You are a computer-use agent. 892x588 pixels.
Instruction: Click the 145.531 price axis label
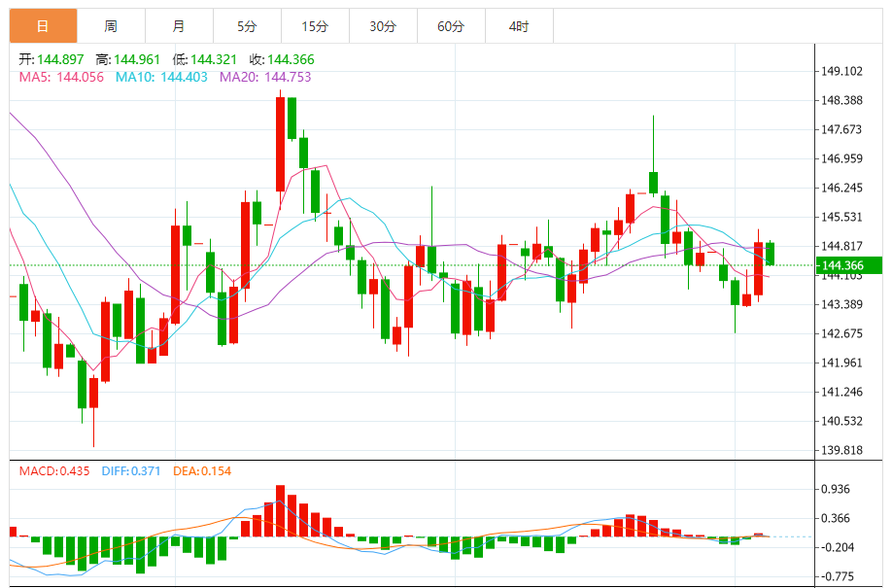pyautogui.click(x=841, y=217)
